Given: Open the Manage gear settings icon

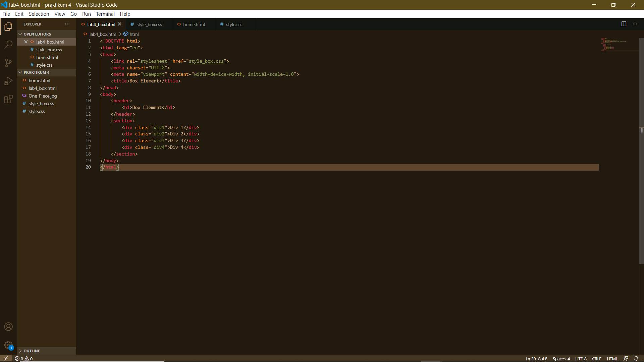Looking at the screenshot, I should [x=8, y=345].
